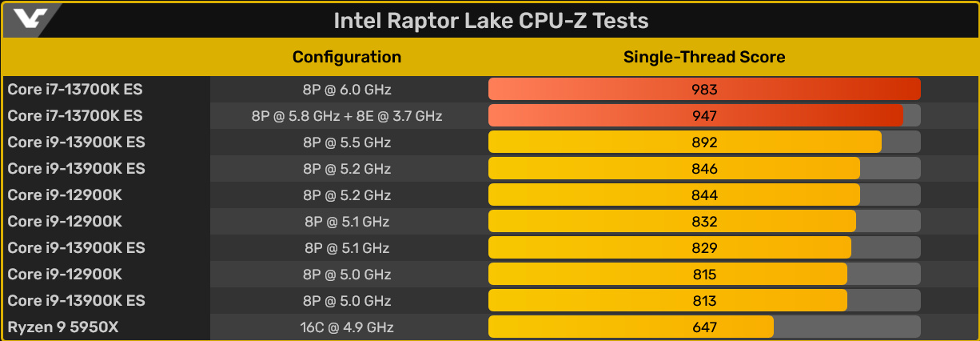Click the red bar showing score 983

[703, 89]
